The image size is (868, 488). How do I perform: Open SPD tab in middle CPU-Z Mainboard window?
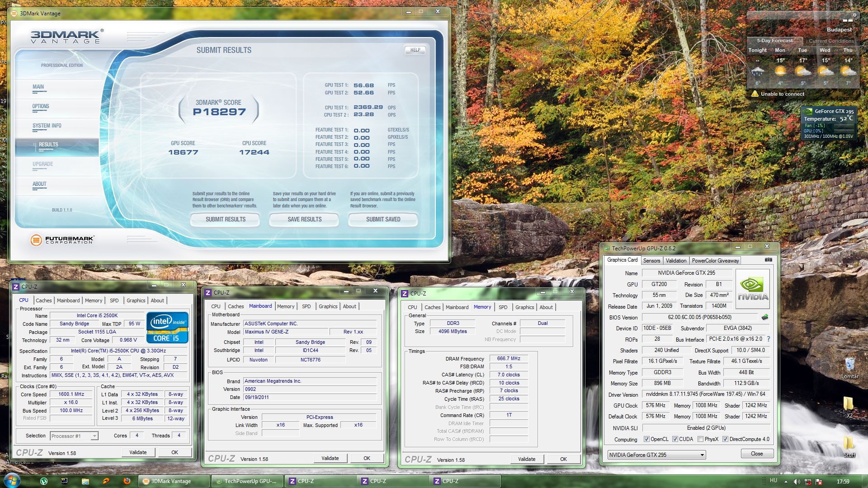306,306
